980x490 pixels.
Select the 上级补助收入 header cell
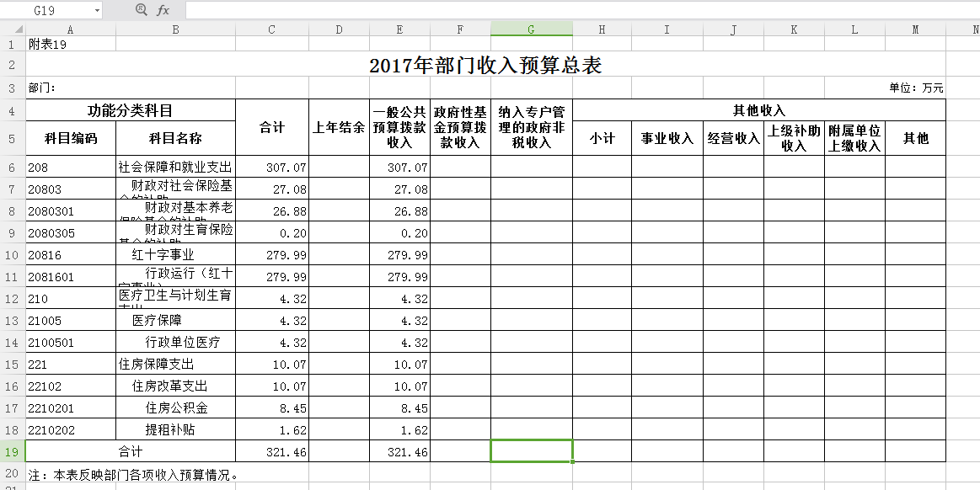[x=794, y=139]
